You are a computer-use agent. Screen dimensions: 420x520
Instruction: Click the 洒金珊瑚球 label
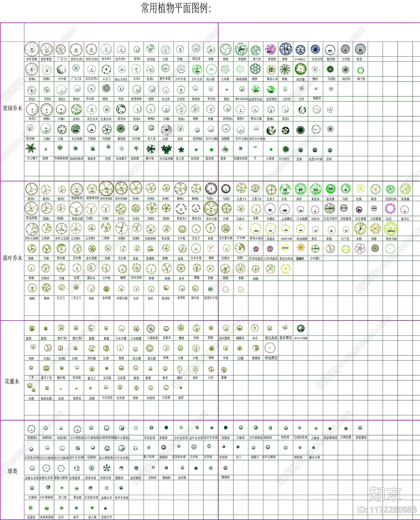click(x=330, y=438)
